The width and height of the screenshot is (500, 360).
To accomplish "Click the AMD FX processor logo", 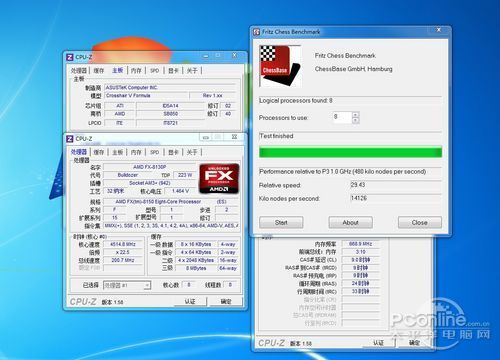I will click(x=219, y=179).
